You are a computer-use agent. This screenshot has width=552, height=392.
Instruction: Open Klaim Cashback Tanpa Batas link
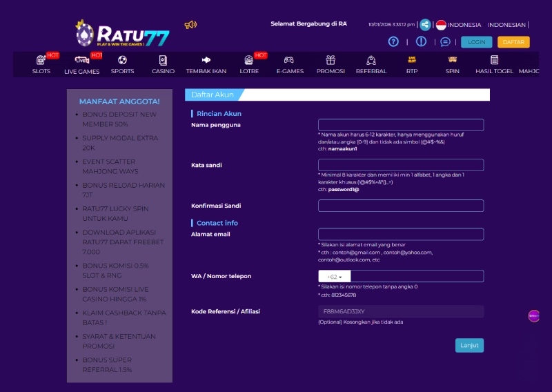click(x=124, y=317)
